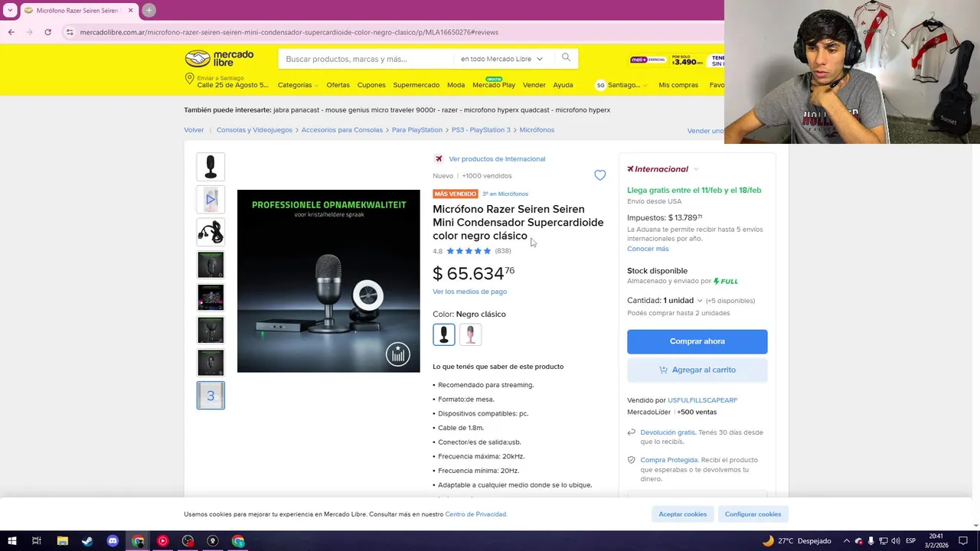Open Consolas y Videojuegos breadcrumb
Screen dimensions: 980x551
(254, 130)
